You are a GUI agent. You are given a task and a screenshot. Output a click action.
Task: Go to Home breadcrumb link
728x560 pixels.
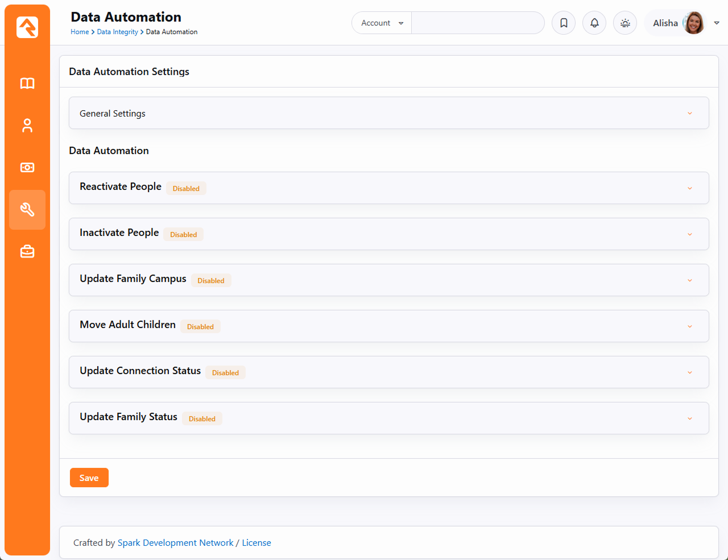[80, 32]
